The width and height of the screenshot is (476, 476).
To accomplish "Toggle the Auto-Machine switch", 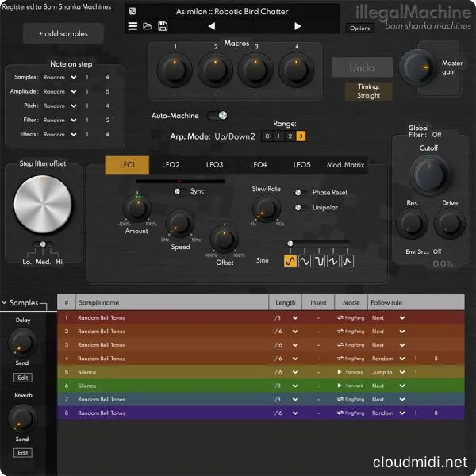I will 217,115.
